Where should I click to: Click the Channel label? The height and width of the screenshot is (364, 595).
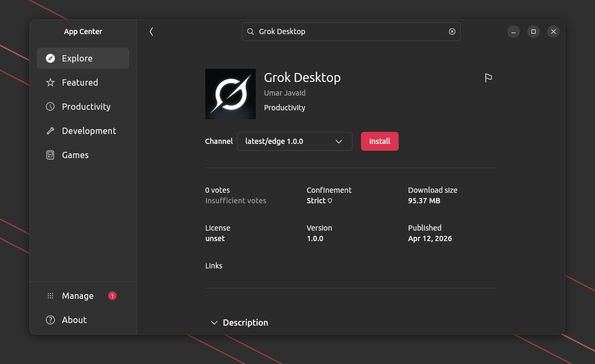[x=219, y=141]
